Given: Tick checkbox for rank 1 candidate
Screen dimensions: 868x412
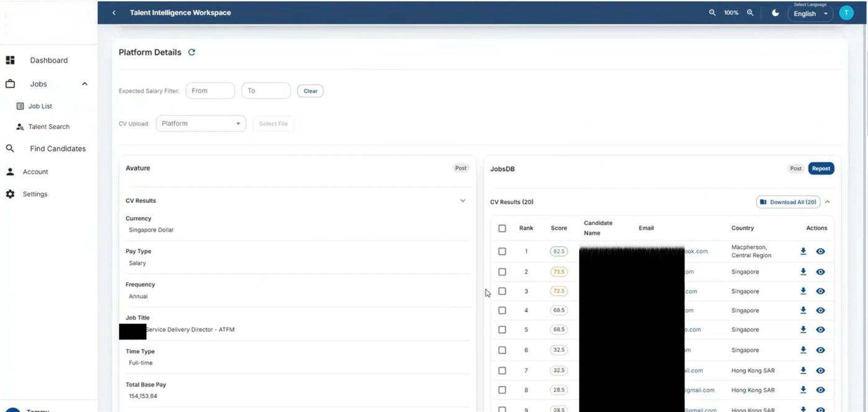Looking at the screenshot, I should click(x=502, y=252).
